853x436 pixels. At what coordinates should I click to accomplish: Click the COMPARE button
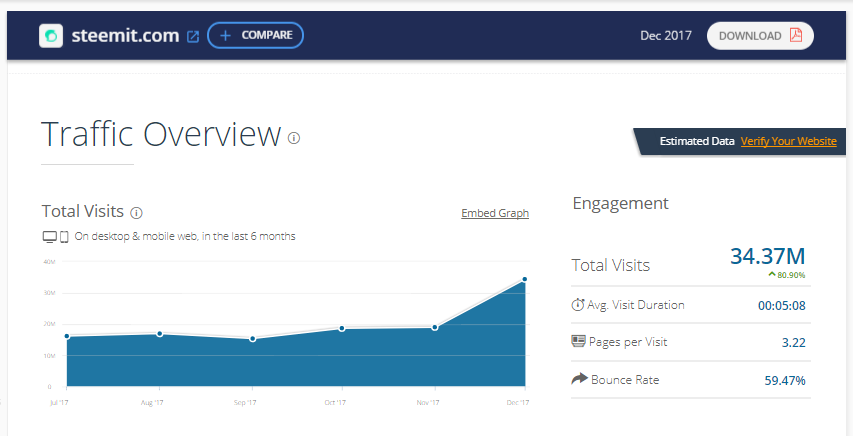point(255,35)
